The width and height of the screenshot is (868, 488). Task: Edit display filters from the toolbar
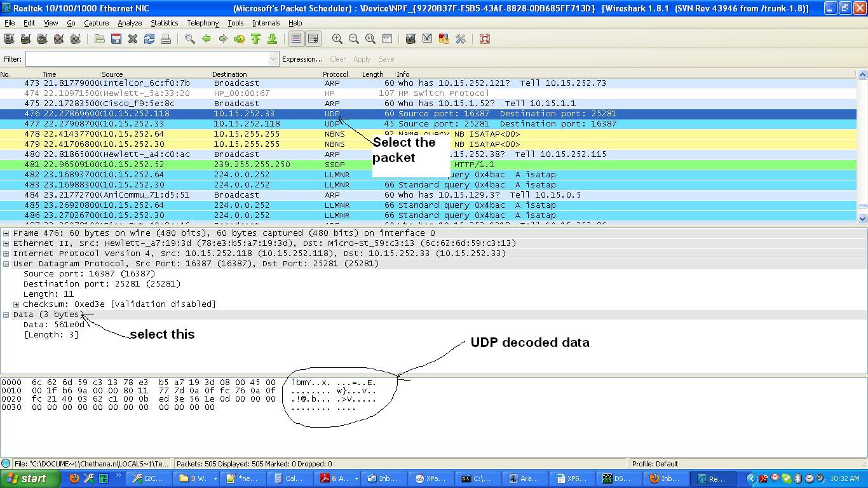coord(428,39)
